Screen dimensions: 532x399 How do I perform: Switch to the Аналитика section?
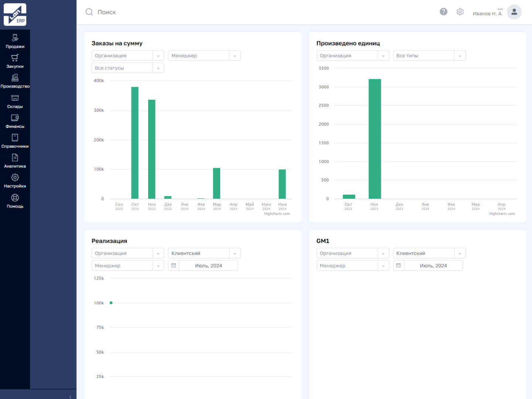tap(15, 161)
